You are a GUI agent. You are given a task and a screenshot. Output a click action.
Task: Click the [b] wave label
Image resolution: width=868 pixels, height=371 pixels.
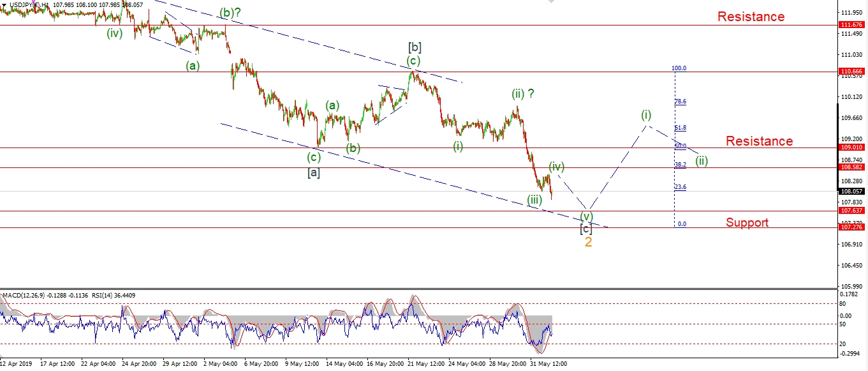pos(415,47)
